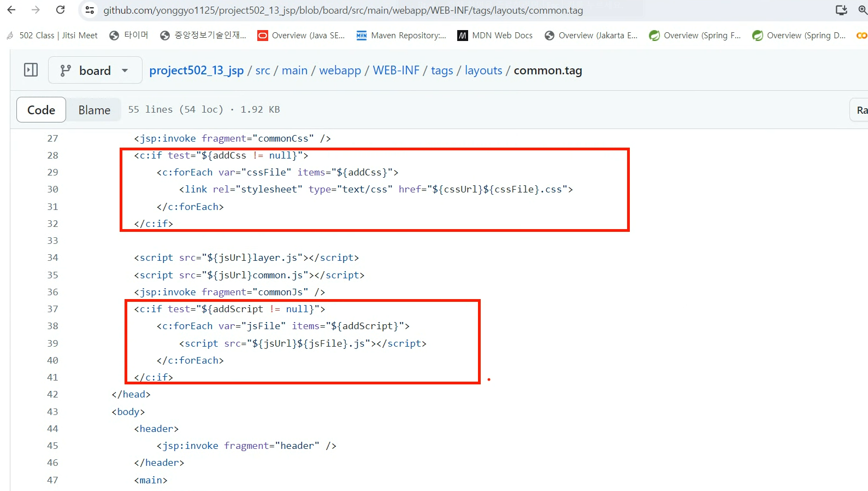868x491 pixels.
Task: Open the layouts folder breadcrumb
Action: (x=483, y=71)
